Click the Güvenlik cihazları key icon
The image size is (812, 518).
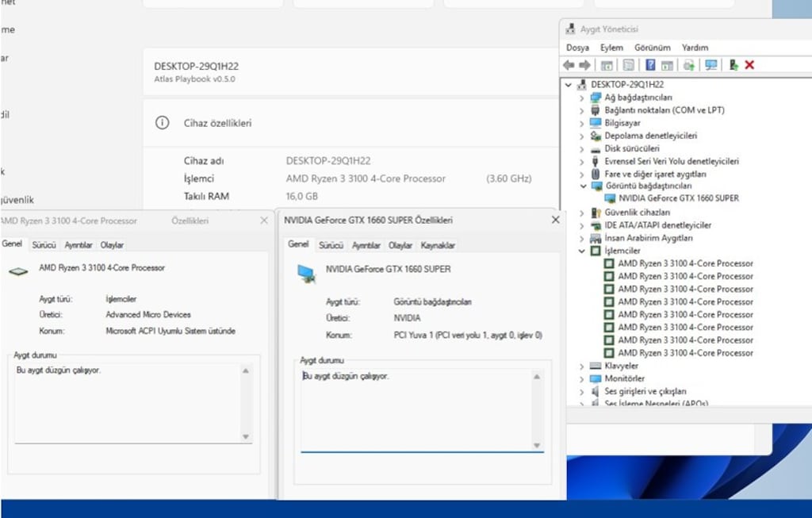tap(596, 213)
